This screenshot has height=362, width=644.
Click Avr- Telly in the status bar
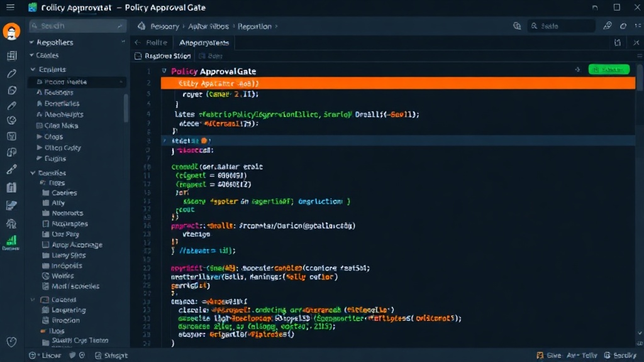(x=582, y=356)
